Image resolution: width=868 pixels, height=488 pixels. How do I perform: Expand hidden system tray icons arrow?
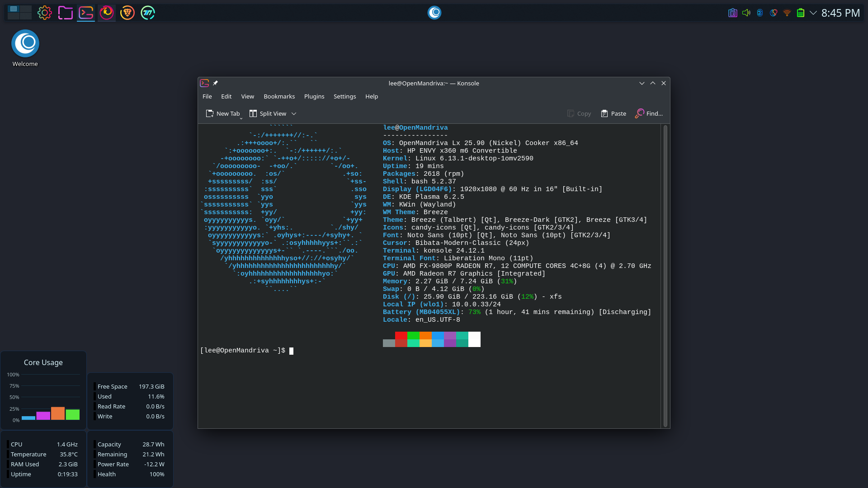(x=813, y=13)
